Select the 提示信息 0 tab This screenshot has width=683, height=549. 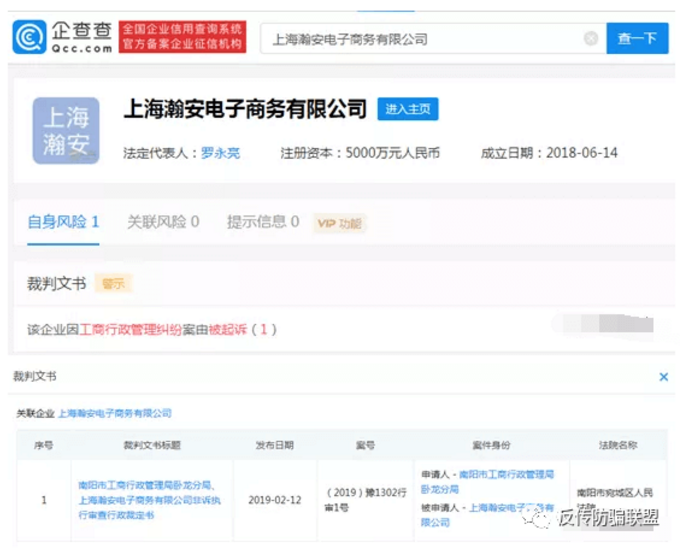pos(263,222)
